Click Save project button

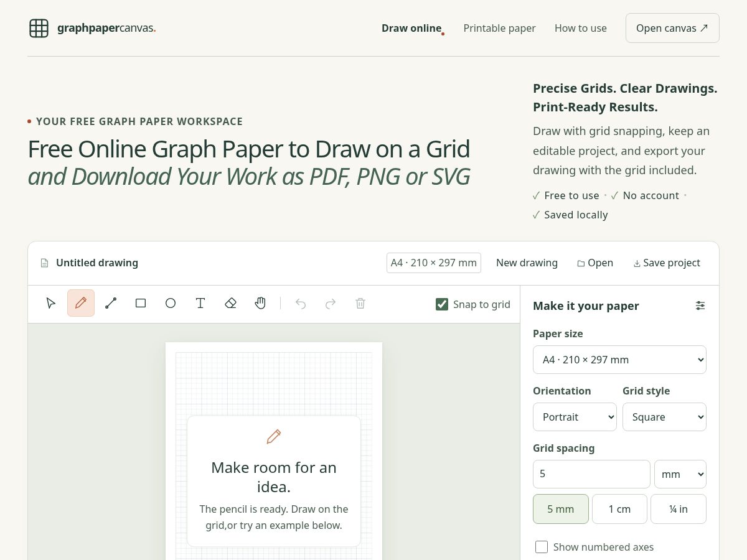pos(667,263)
